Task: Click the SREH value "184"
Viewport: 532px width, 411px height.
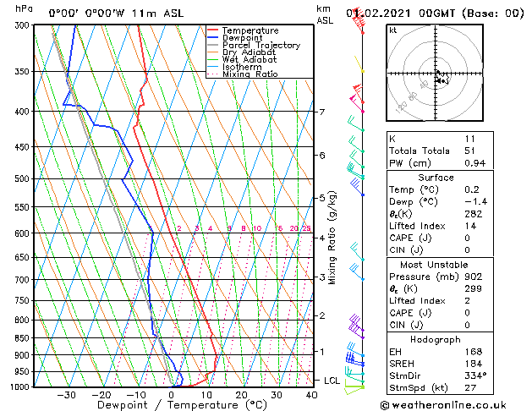Action: pyautogui.click(x=474, y=364)
